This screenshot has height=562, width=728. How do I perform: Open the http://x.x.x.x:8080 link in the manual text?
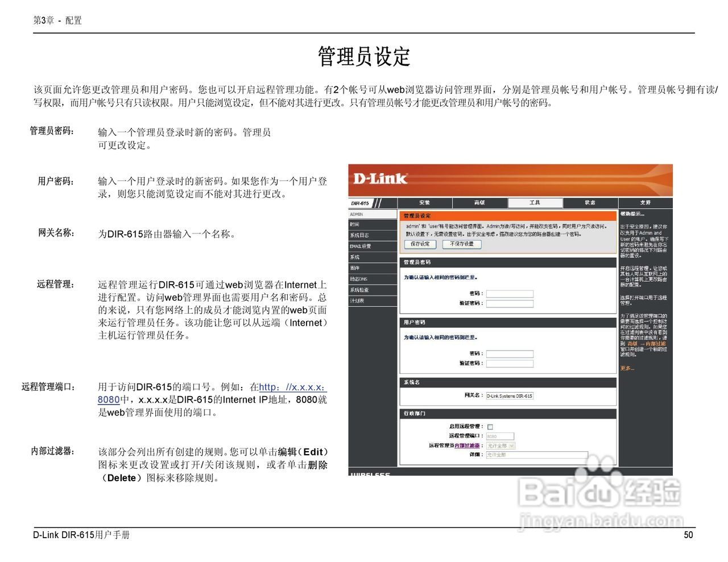212,393
